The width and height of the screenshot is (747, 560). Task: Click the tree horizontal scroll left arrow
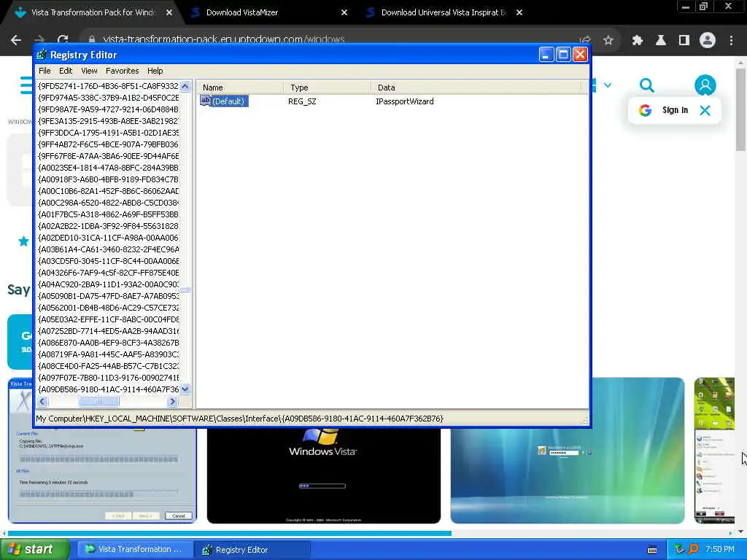[42, 402]
